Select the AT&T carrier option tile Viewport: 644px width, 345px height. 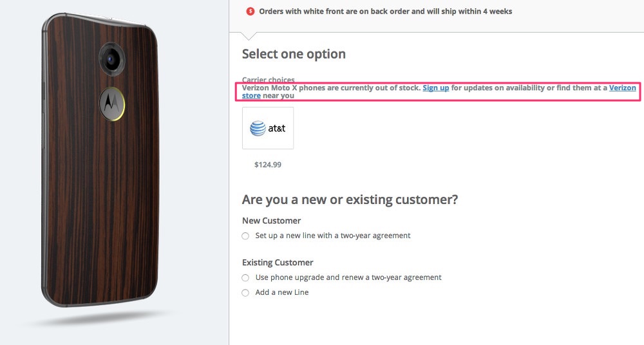pos(268,128)
